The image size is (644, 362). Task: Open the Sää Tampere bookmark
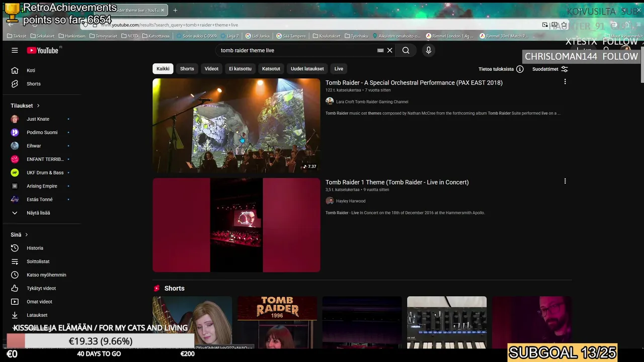(x=291, y=36)
